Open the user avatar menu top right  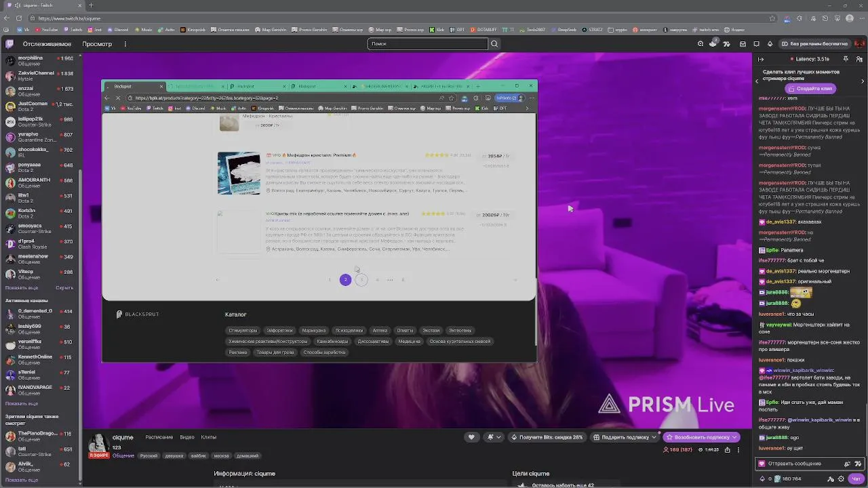coord(859,44)
